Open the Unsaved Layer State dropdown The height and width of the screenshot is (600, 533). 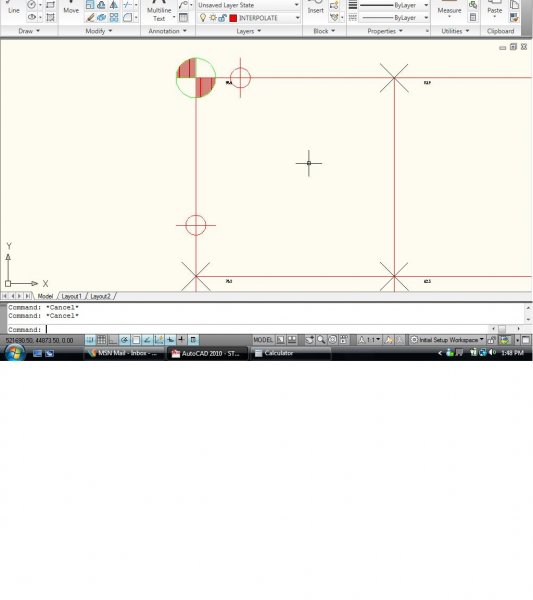pos(248,5)
